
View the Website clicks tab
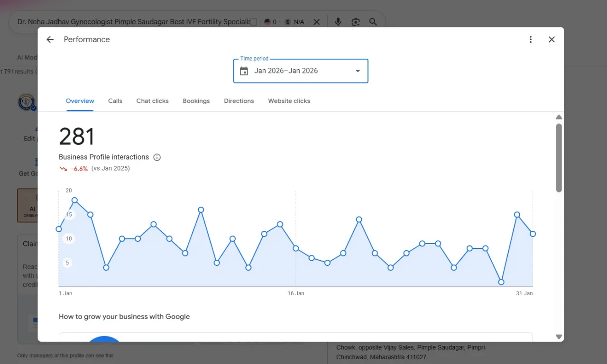pyautogui.click(x=289, y=101)
